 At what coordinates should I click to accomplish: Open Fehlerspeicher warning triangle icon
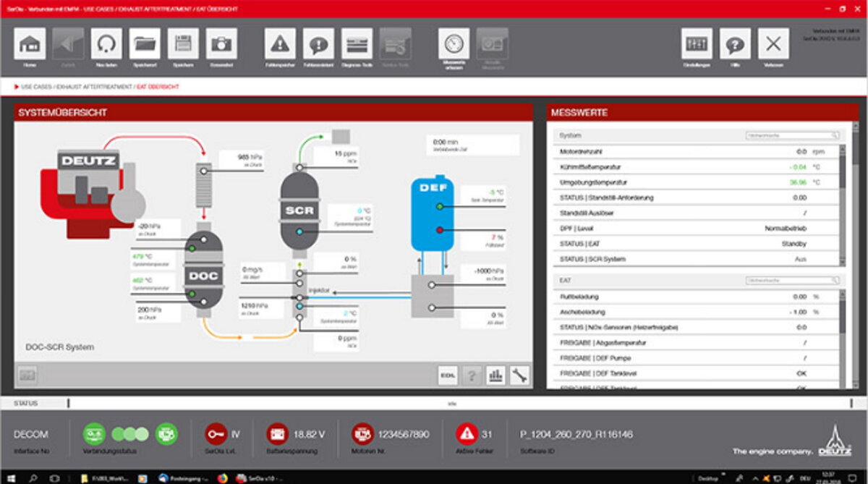[280, 43]
